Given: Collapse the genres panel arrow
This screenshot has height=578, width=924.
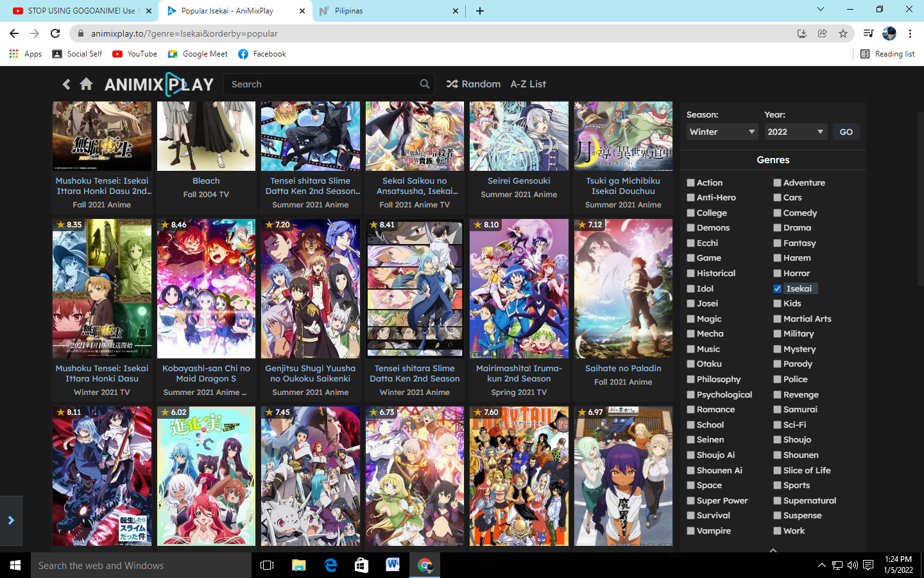Looking at the screenshot, I should (x=773, y=550).
